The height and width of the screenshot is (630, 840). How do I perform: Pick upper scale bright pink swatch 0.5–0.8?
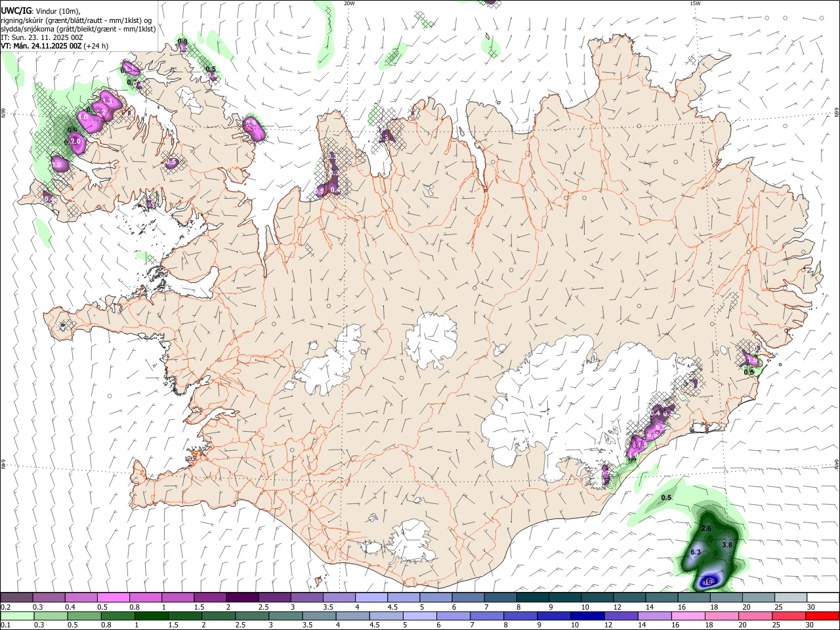pos(113,597)
